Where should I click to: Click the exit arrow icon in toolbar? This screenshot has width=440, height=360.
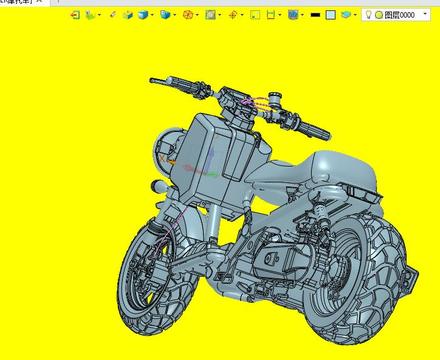pos(75,15)
